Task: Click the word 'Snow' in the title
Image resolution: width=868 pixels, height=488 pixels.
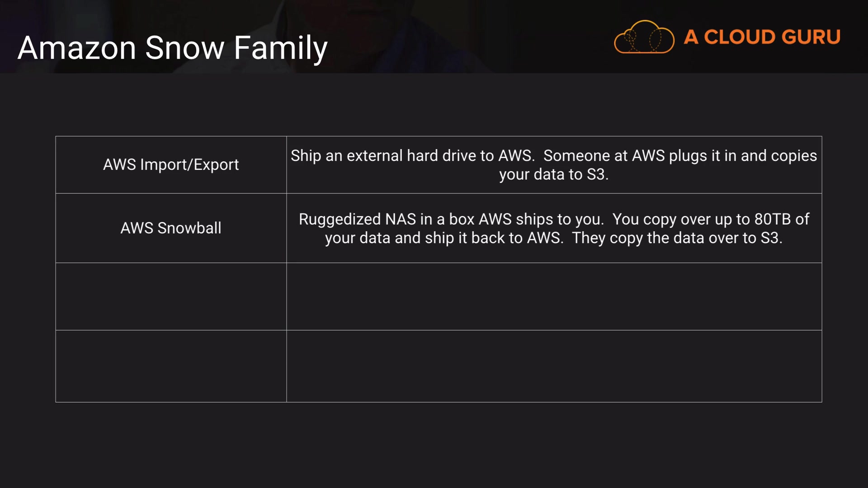Action: 184,48
